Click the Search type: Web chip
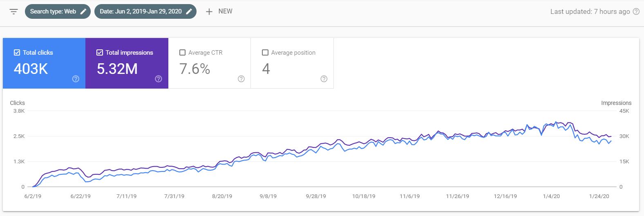Screen dimensions: 644x216 (58, 11)
